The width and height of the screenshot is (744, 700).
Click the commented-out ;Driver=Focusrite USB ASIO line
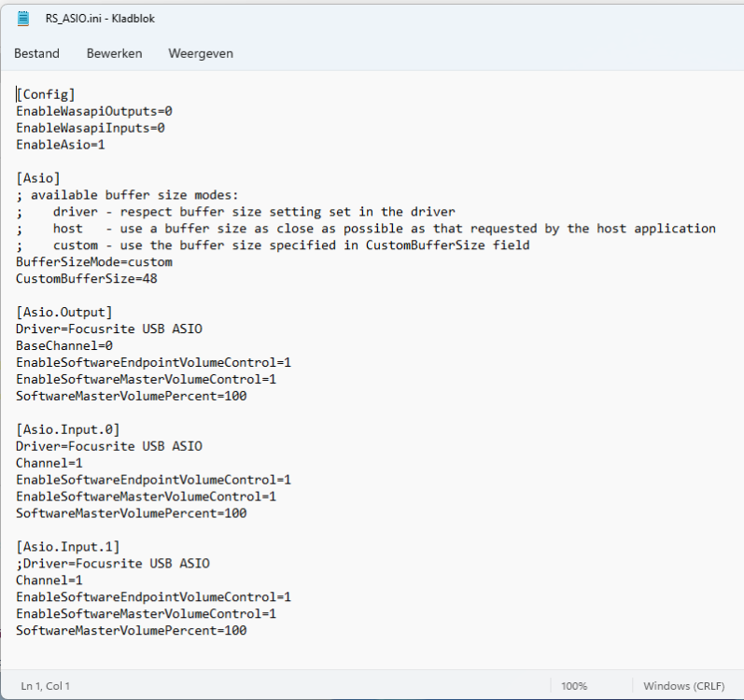click(112, 564)
